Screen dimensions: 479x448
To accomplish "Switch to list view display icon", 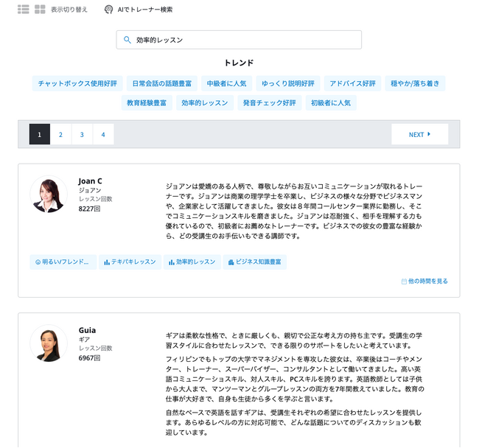I will (x=24, y=10).
